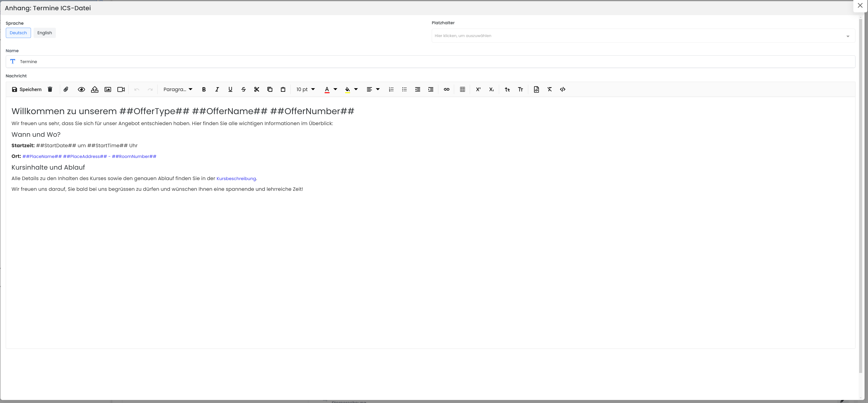
Task: Click the scissors cut icon
Action: pyautogui.click(x=257, y=89)
